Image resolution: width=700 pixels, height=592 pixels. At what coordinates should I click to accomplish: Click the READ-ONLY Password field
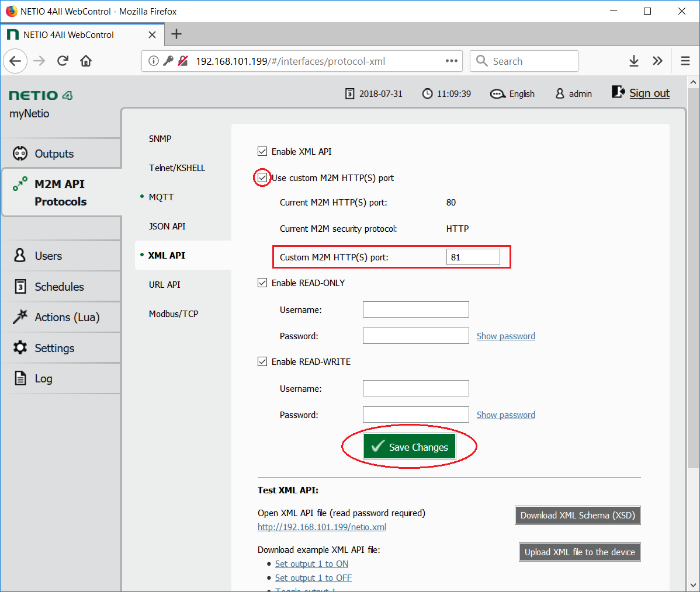click(415, 336)
